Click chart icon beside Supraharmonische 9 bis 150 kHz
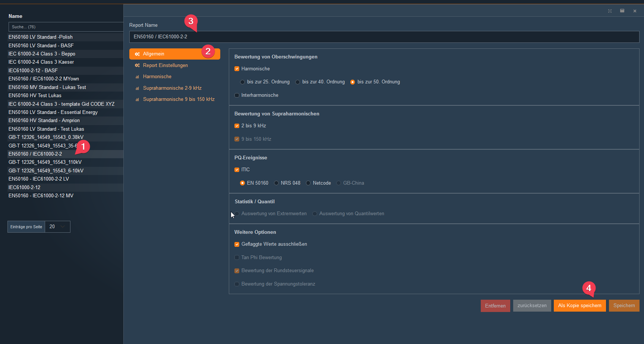Viewport: 644px width, 344px height. (137, 99)
